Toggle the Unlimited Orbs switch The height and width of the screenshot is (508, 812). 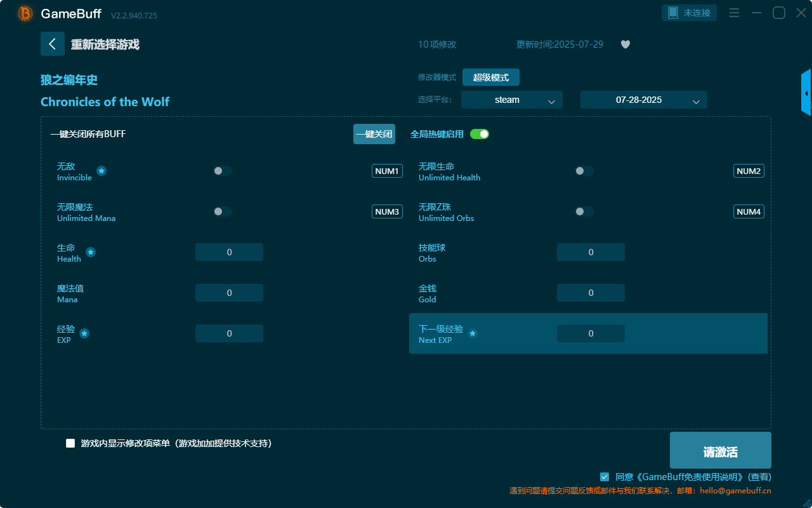[x=584, y=211]
